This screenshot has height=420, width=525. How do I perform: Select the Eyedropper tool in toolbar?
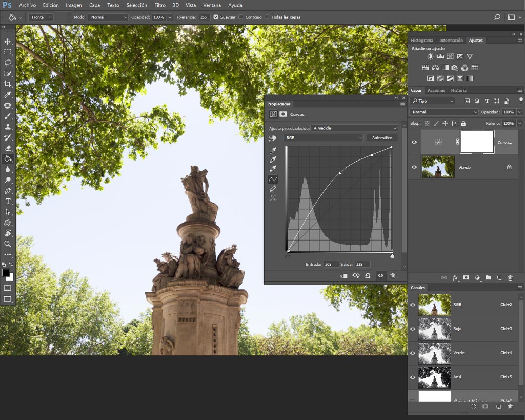[x=7, y=95]
